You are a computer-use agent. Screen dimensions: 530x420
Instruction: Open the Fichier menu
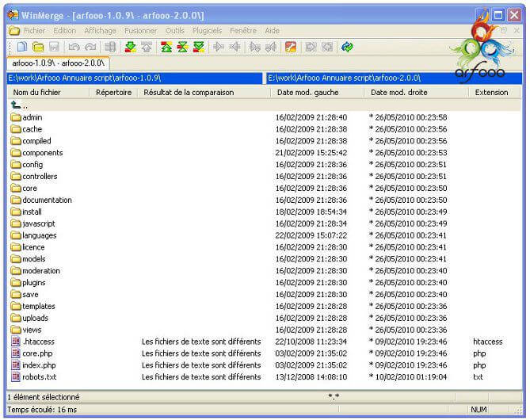[x=35, y=31]
